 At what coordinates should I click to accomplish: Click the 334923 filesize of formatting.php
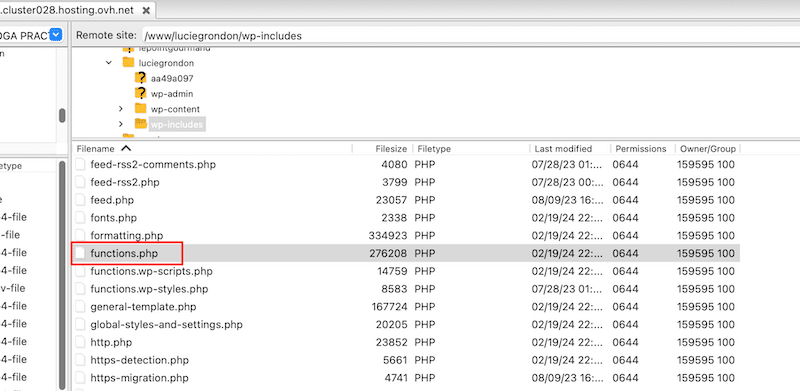pyautogui.click(x=388, y=236)
